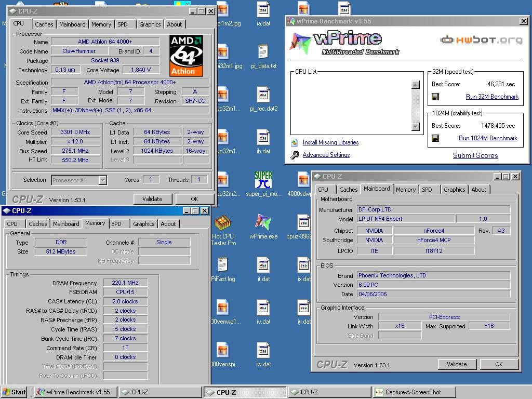Click the Core Voltage value 1.840 V
532x399 pixels.
[x=141, y=70]
